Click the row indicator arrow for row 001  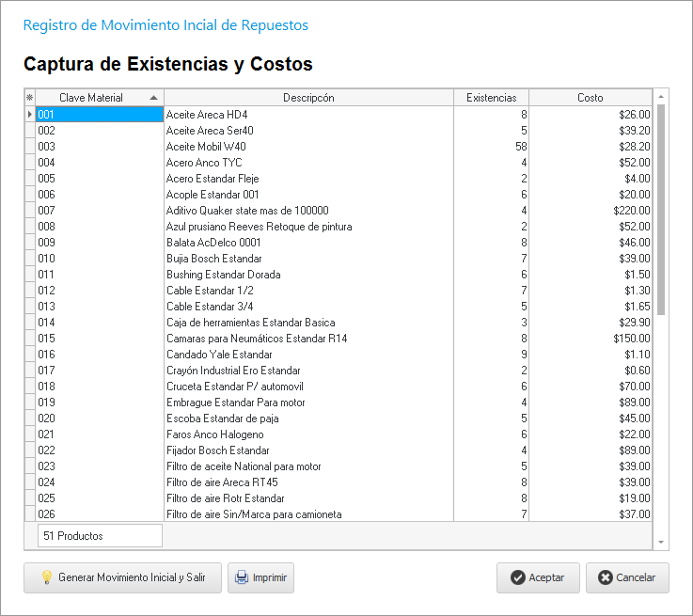point(29,115)
